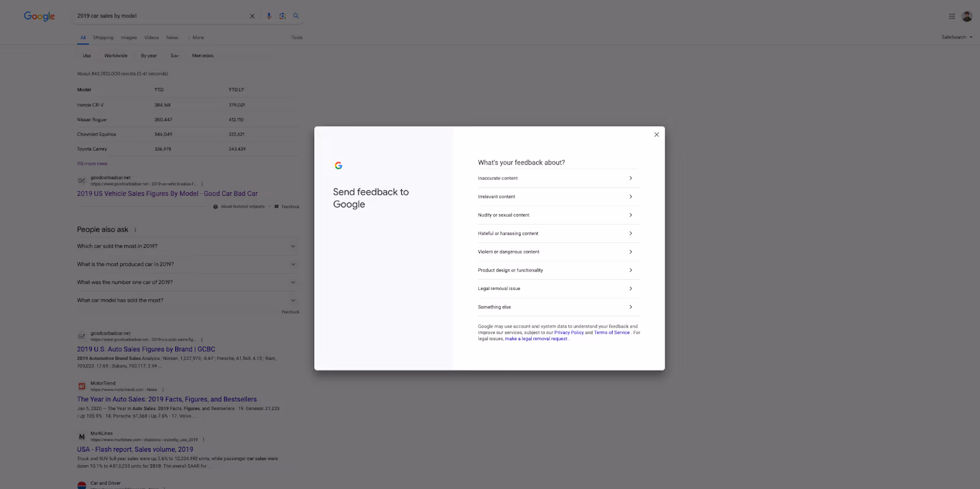Click the Google logo in header
Screen dimensions: 980x489
click(x=39, y=17)
